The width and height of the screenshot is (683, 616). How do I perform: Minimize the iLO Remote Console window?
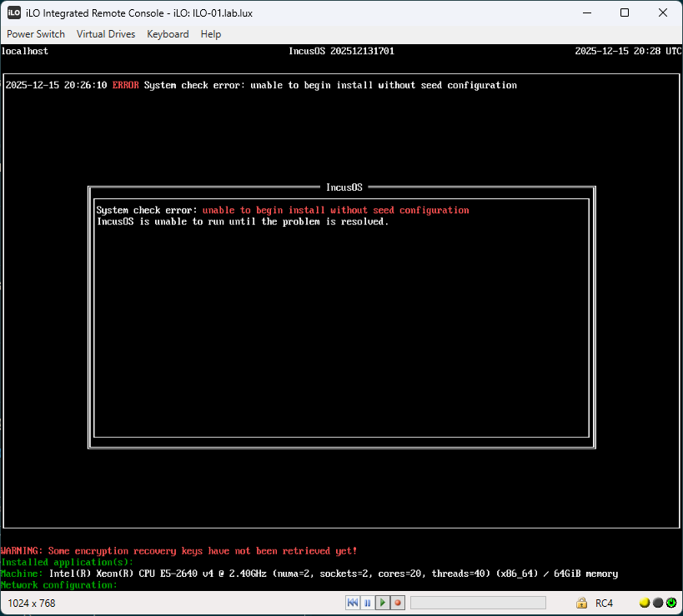pyautogui.click(x=586, y=13)
